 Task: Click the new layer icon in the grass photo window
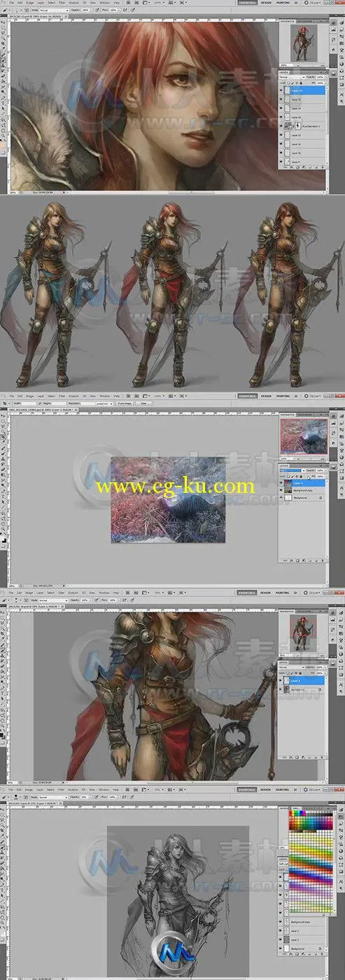[316, 561]
